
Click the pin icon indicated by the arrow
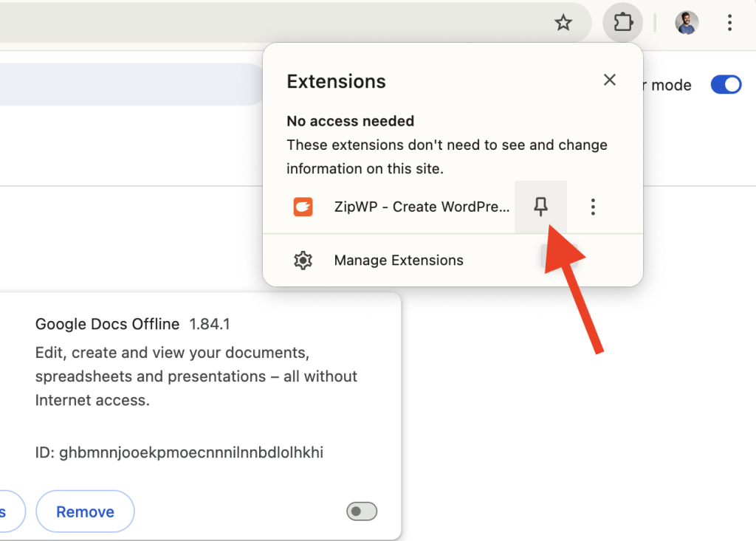(541, 207)
